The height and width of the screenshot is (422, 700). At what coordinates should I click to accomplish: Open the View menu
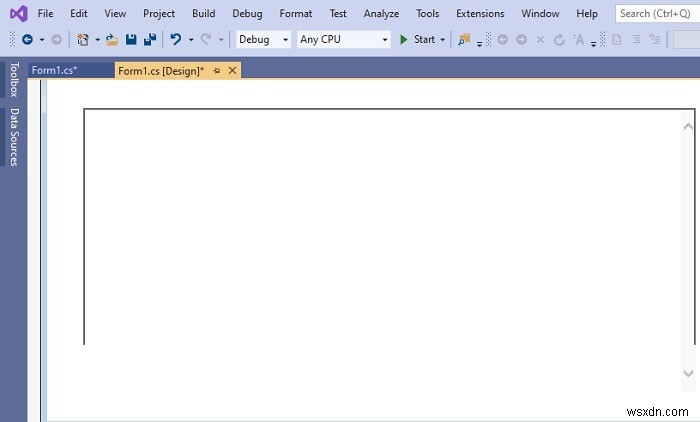click(x=115, y=14)
